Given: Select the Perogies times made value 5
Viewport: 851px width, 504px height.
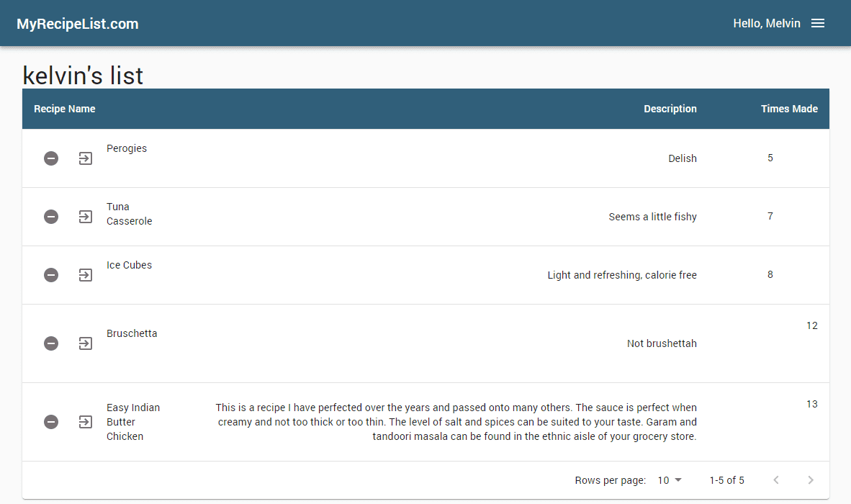Looking at the screenshot, I should click(x=770, y=158).
